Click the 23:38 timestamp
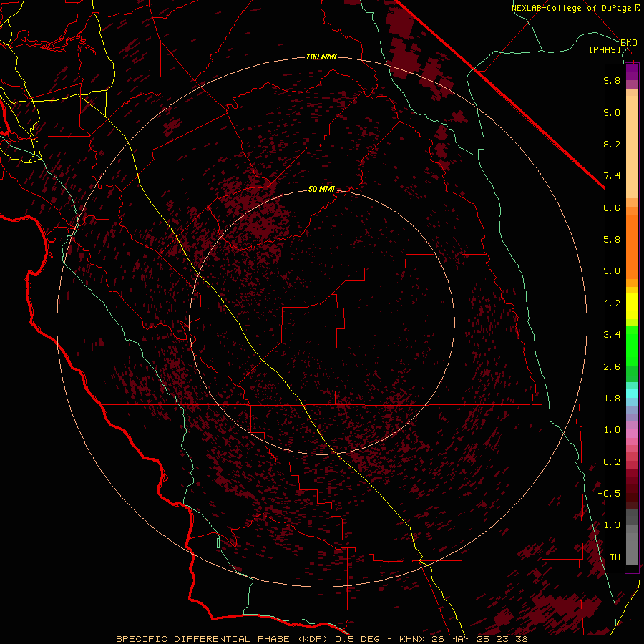The height and width of the screenshot is (644, 644). coord(511,639)
